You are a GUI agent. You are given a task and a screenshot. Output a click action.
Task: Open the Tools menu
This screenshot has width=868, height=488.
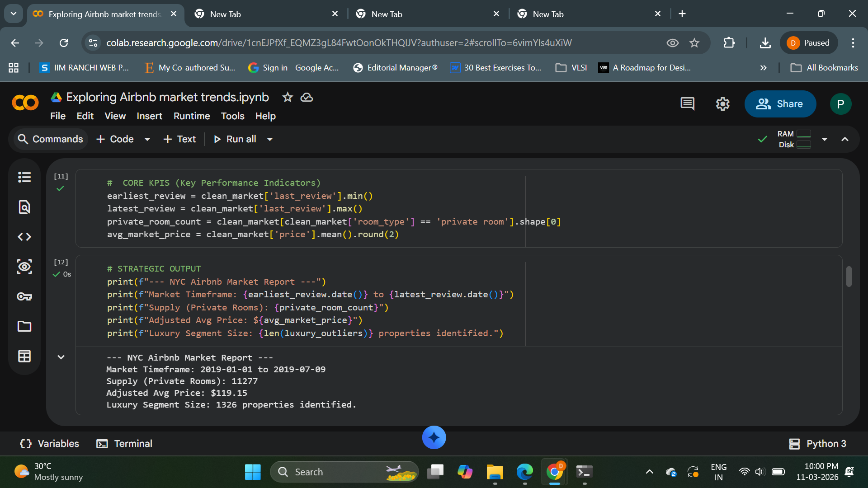[232, 116]
